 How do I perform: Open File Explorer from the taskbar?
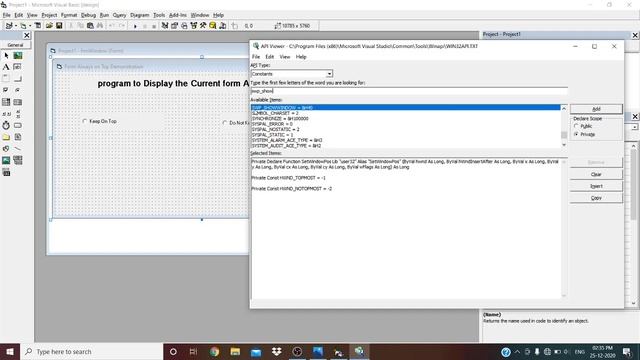(235, 351)
